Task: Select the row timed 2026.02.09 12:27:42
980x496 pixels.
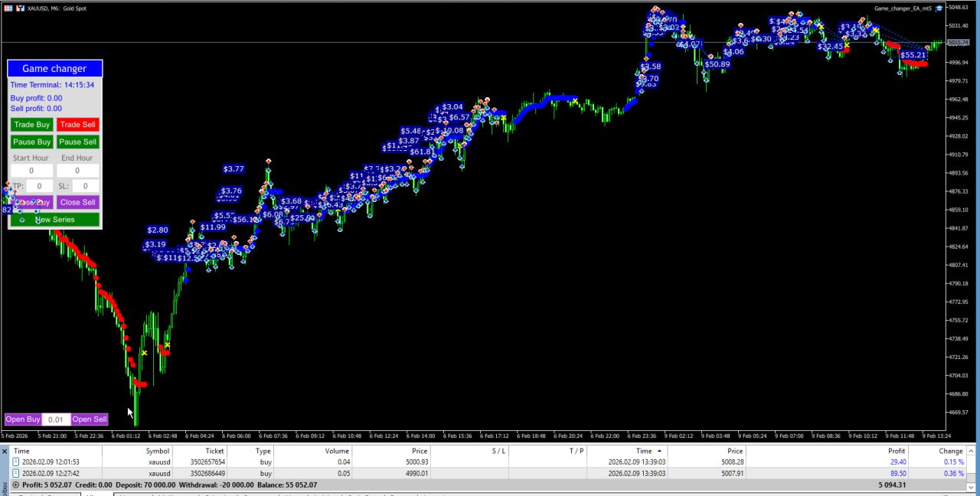Action: [x=488, y=473]
